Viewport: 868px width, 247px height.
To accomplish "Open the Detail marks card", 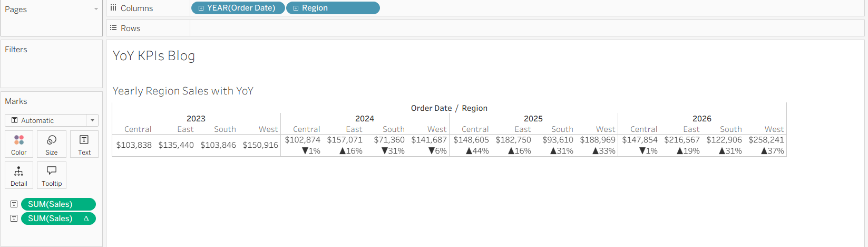I will (x=19, y=175).
